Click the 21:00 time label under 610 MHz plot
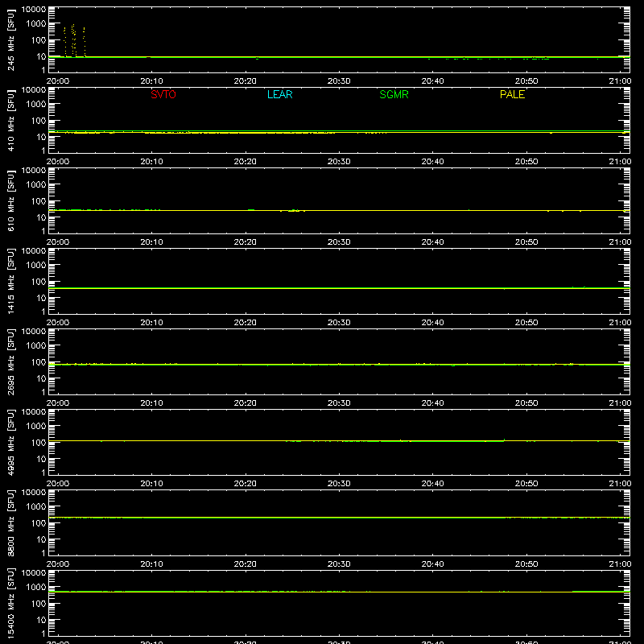The height and width of the screenshot is (644, 644). point(620,242)
